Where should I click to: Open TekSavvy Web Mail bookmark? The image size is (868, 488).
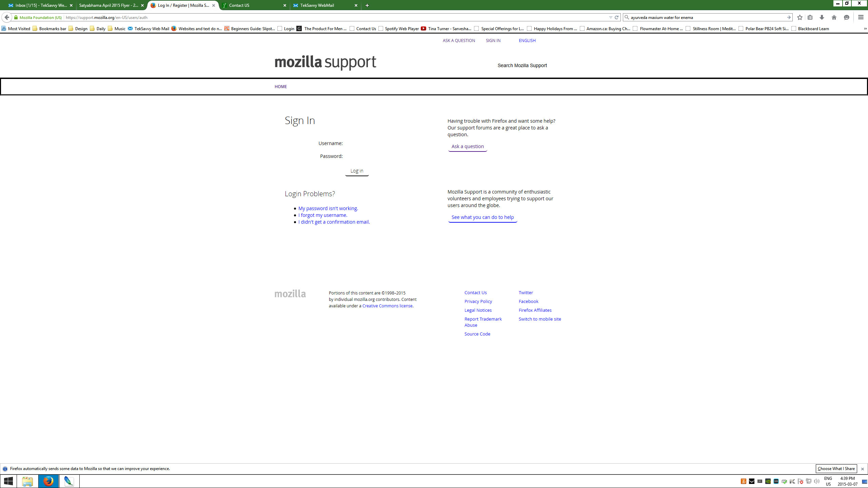click(148, 28)
